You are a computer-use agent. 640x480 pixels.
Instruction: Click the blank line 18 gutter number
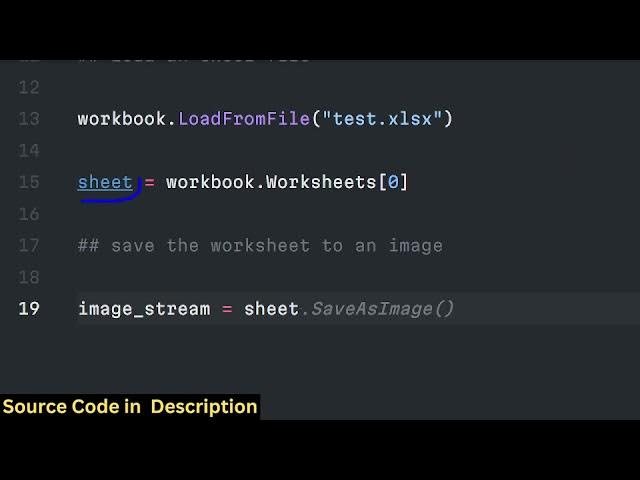(28, 277)
